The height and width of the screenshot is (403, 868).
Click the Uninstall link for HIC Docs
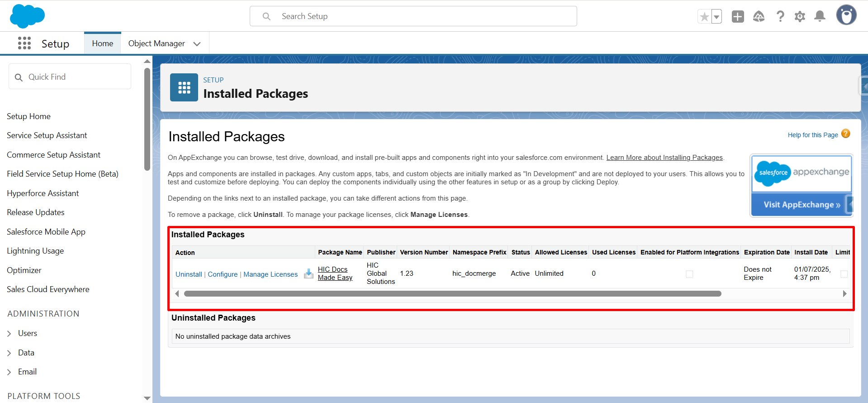(189, 274)
